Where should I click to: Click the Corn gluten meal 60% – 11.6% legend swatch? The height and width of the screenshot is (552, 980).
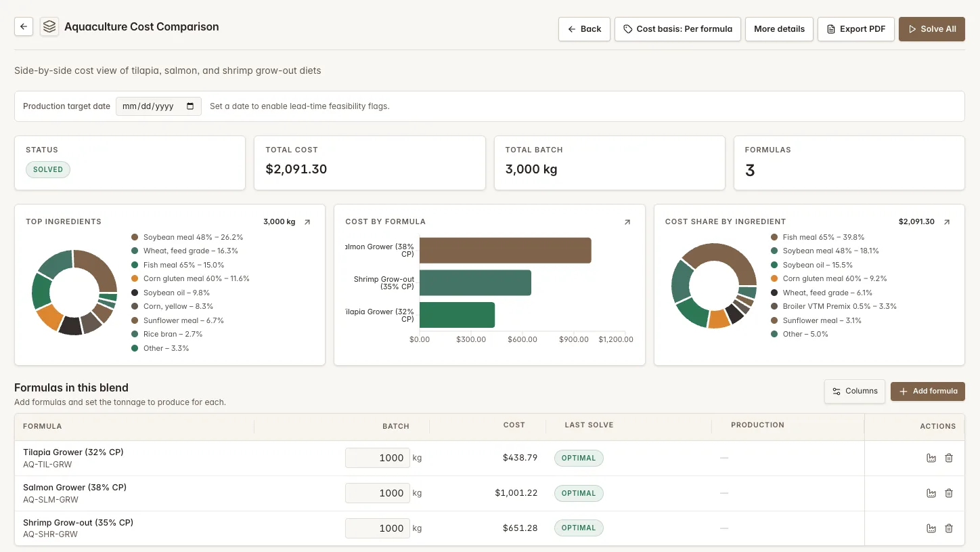coord(135,278)
